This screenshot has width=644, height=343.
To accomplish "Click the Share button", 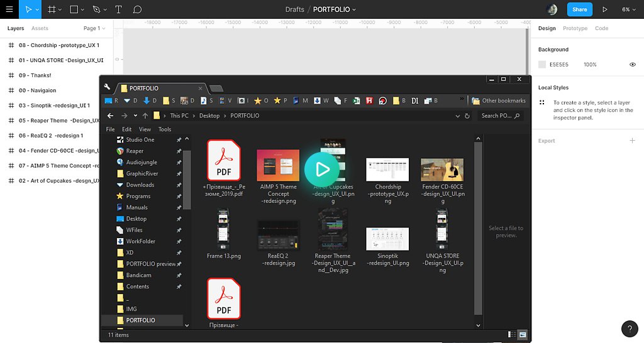I will point(579,9).
